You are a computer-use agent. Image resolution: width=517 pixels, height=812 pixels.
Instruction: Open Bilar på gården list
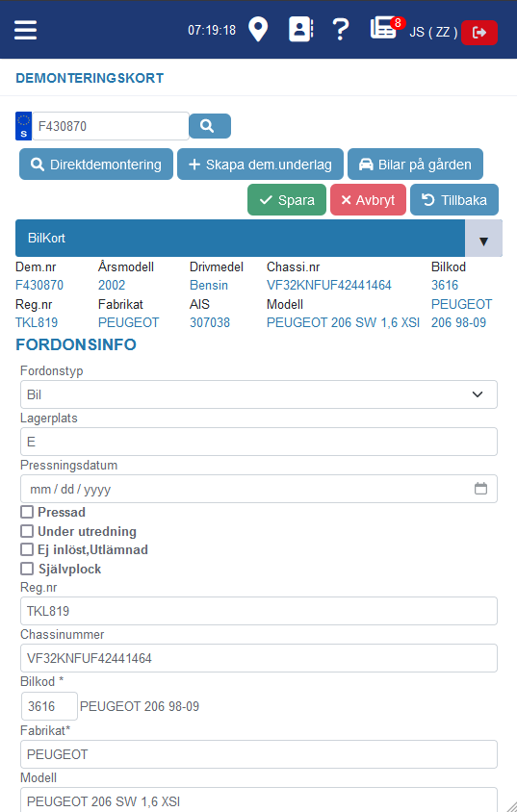[x=416, y=165]
